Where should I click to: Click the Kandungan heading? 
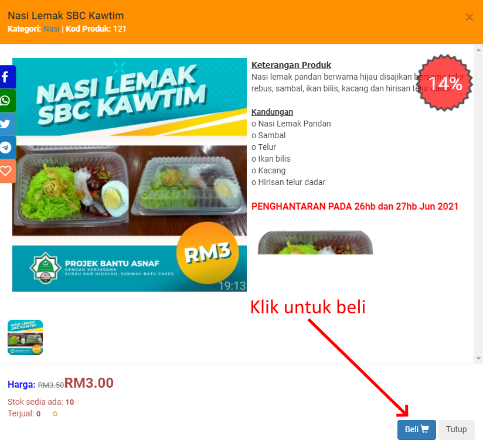tap(272, 112)
